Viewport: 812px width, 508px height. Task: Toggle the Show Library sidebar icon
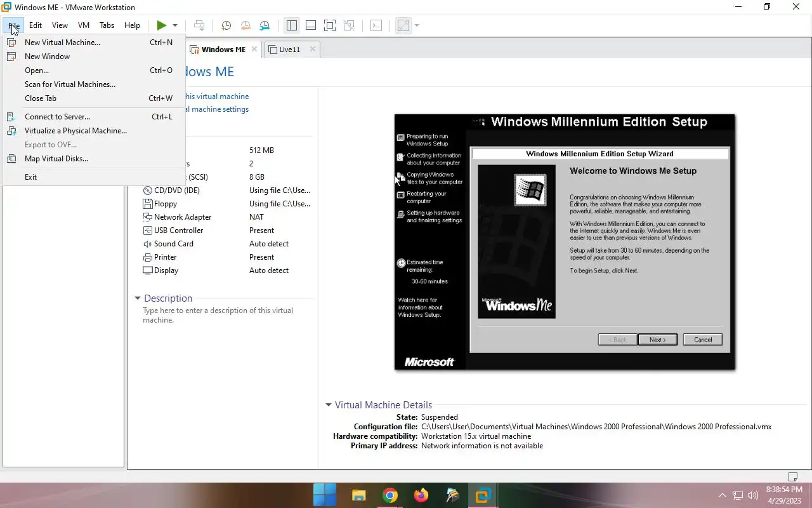point(292,25)
